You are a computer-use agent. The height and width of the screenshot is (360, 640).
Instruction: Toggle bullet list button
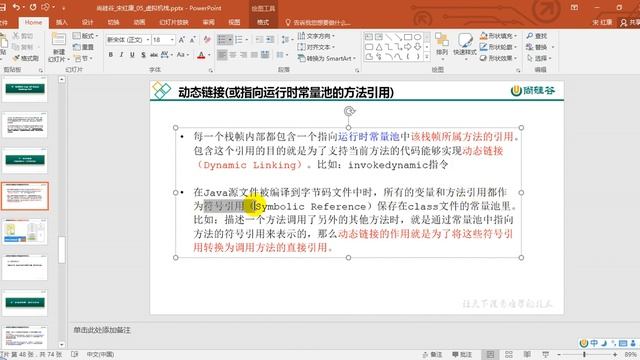[x=222, y=40]
